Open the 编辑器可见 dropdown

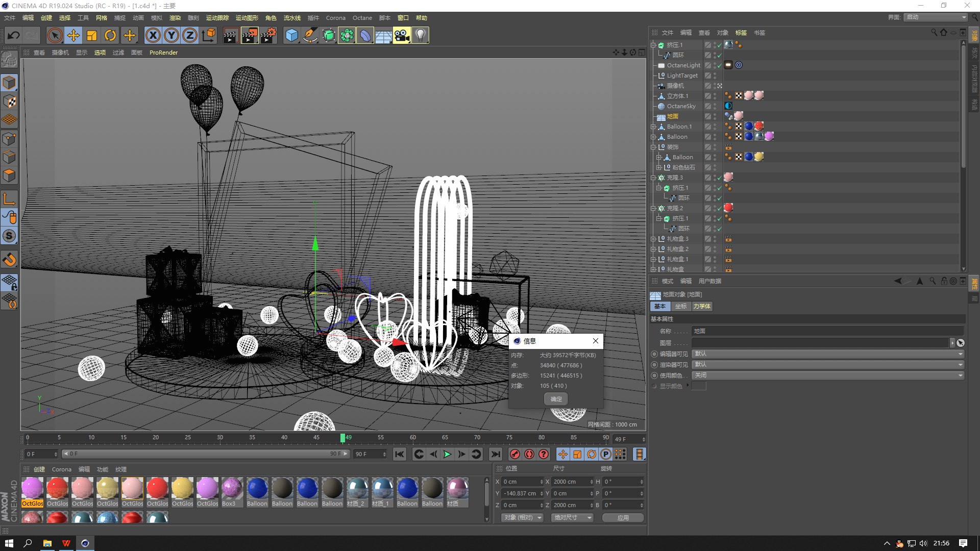828,354
